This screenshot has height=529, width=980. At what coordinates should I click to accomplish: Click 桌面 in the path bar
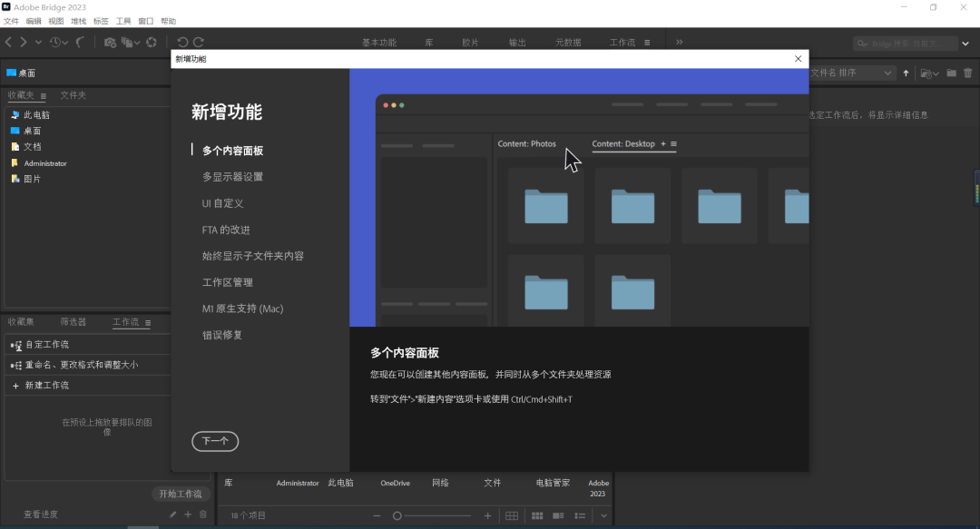point(21,73)
